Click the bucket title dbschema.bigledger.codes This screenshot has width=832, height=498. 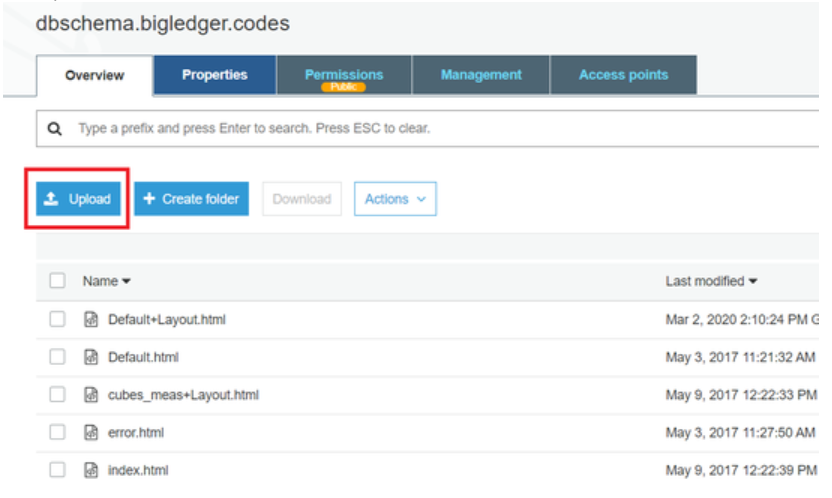(163, 23)
